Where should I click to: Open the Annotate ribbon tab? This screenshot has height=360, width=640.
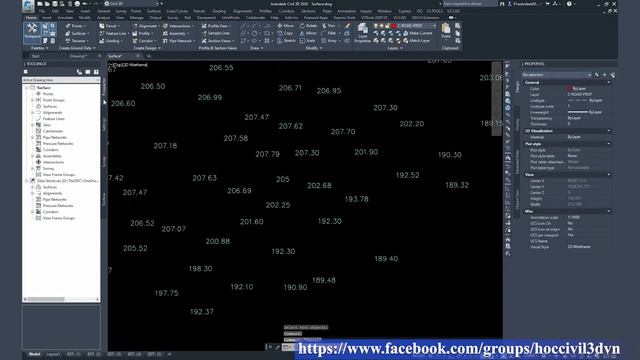[65, 18]
